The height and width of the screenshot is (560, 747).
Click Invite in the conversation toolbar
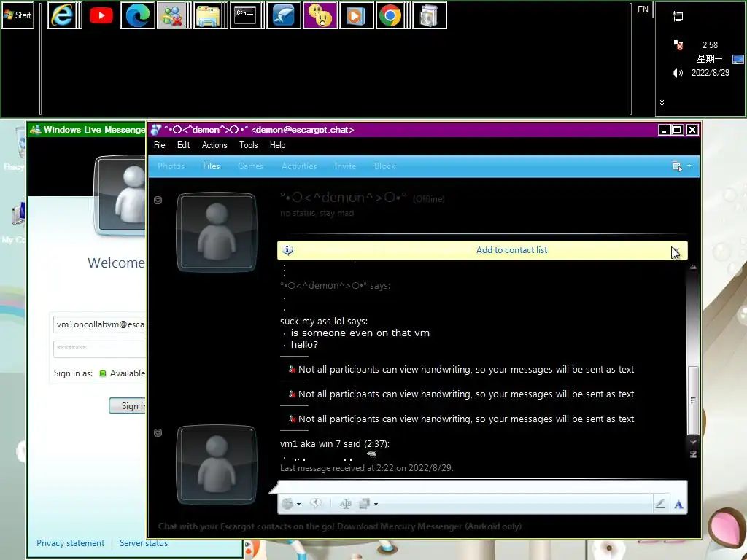click(345, 166)
